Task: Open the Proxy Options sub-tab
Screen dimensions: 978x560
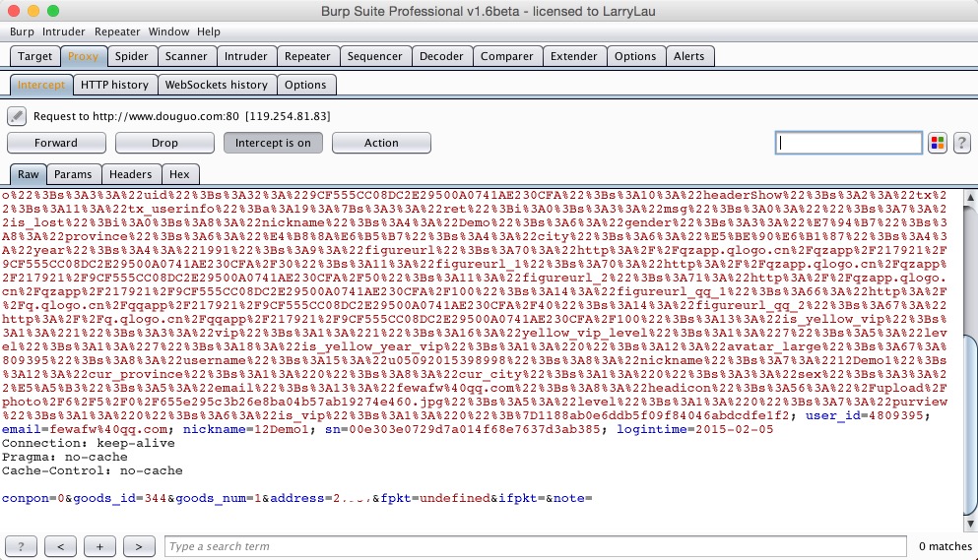Action: click(305, 85)
